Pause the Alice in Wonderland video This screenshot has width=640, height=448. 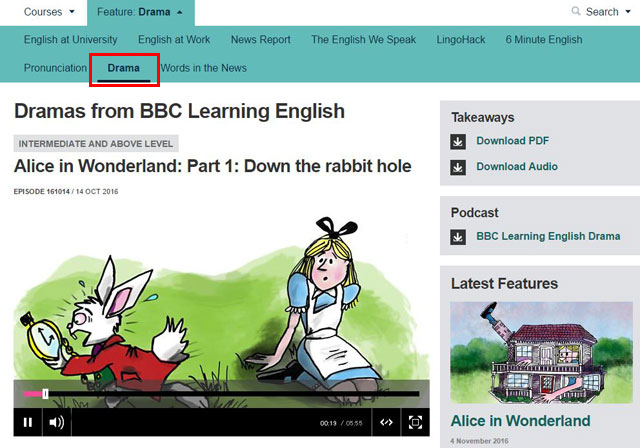click(28, 422)
